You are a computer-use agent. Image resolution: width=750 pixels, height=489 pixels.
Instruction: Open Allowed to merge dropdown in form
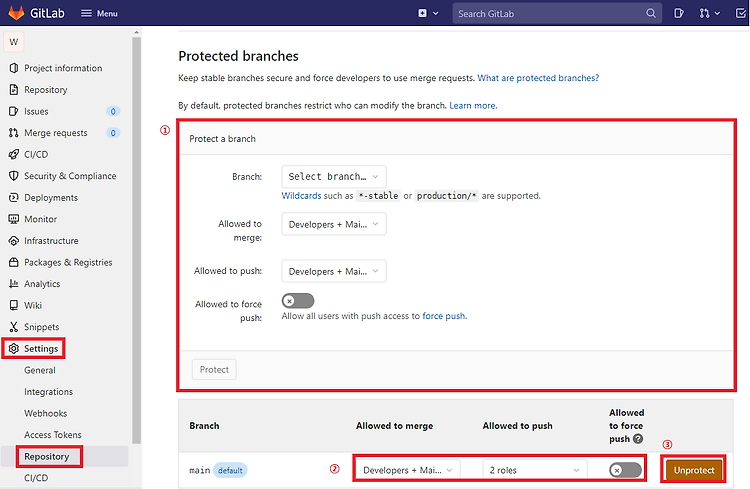point(334,224)
